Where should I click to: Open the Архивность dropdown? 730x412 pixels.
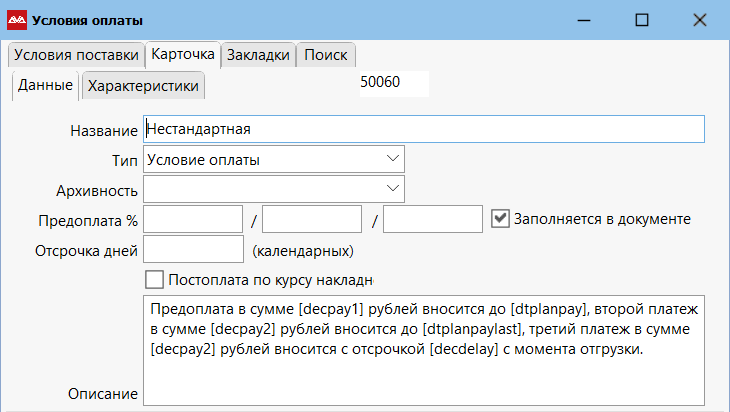[391, 188]
